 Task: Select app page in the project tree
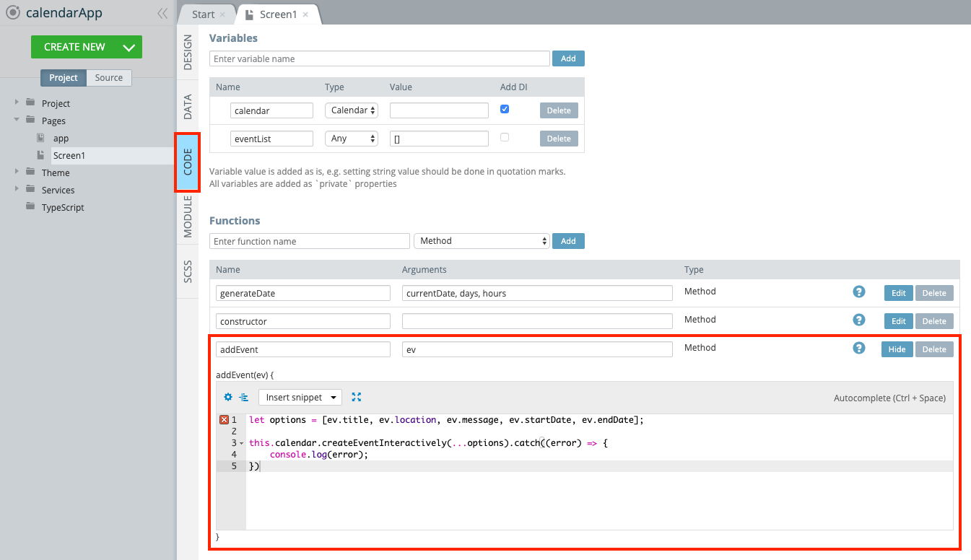coord(61,138)
